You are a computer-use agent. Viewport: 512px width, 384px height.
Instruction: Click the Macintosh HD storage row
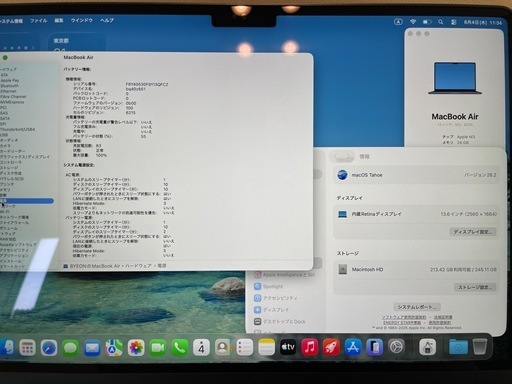pyautogui.click(x=416, y=269)
